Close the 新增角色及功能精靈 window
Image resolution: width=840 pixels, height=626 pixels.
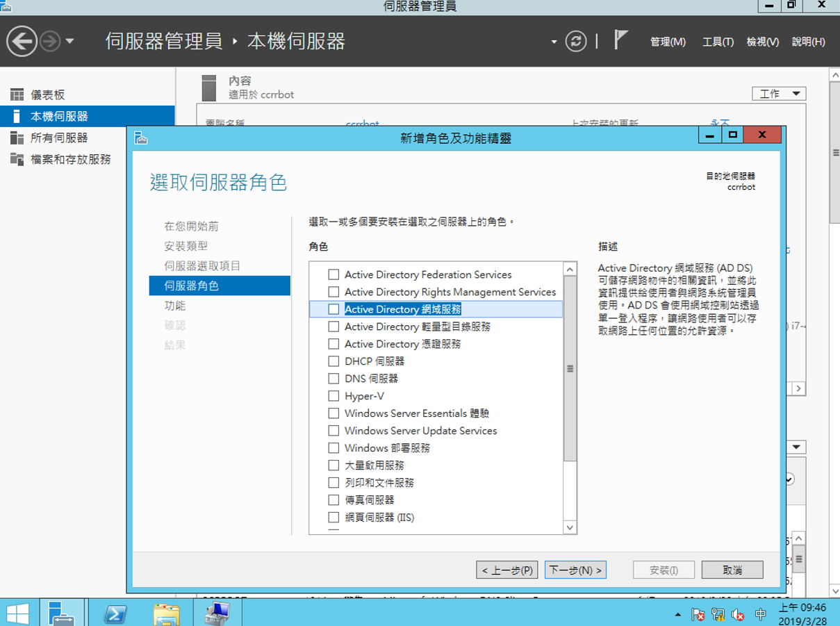pyautogui.click(x=762, y=135)
